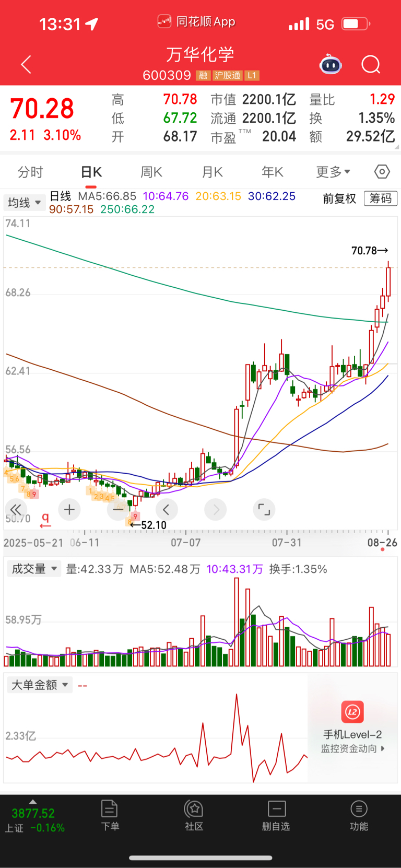
Task: Tap the back arrow icon
Action: [26, 64]
